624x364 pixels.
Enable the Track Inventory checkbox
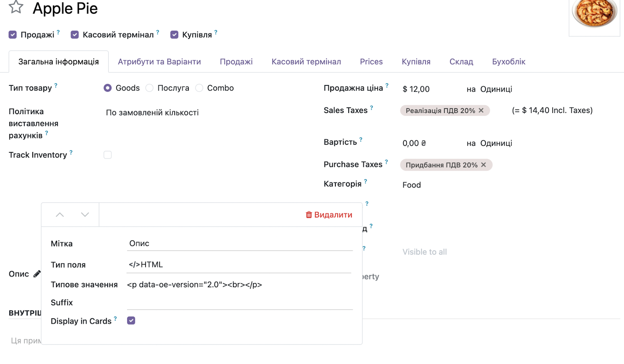(x=108, y=155)
